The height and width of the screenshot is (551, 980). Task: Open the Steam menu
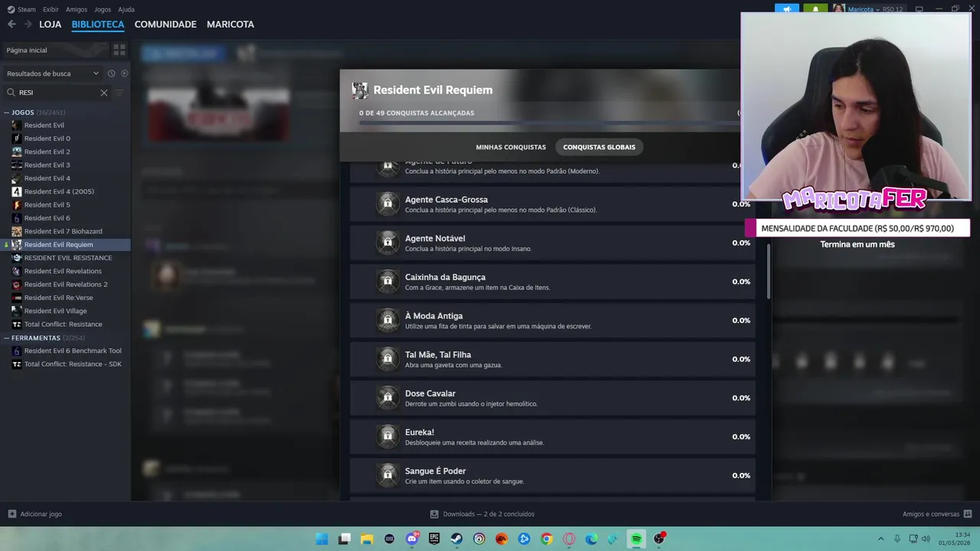22,9
